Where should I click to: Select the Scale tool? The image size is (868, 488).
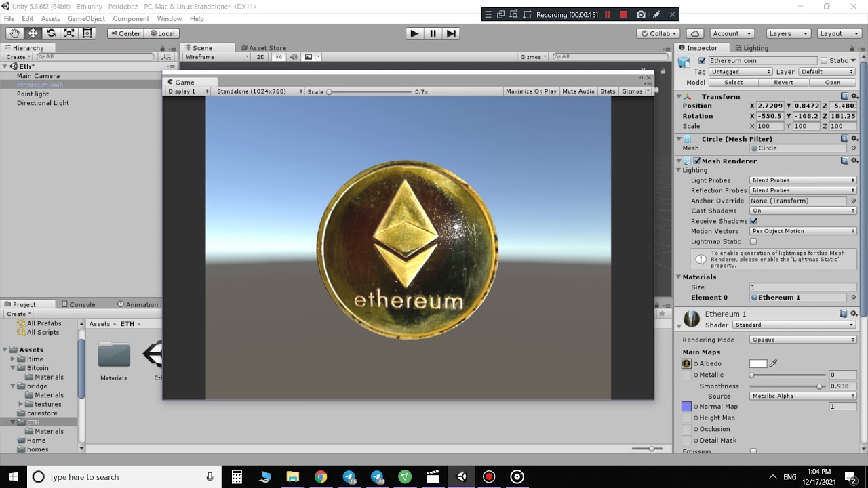(x=69, y=33)
